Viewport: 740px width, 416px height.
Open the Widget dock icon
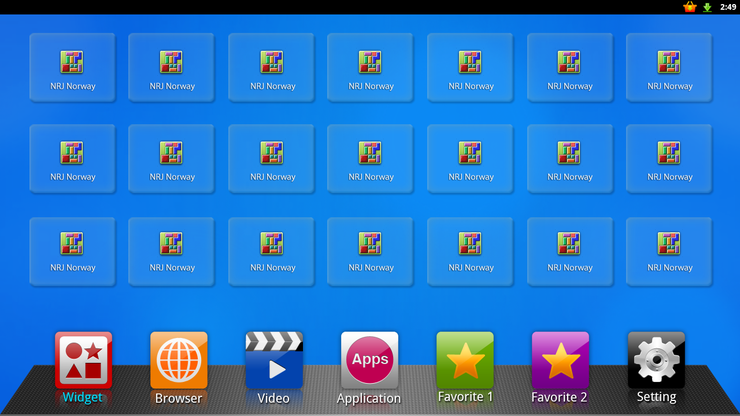84,360
